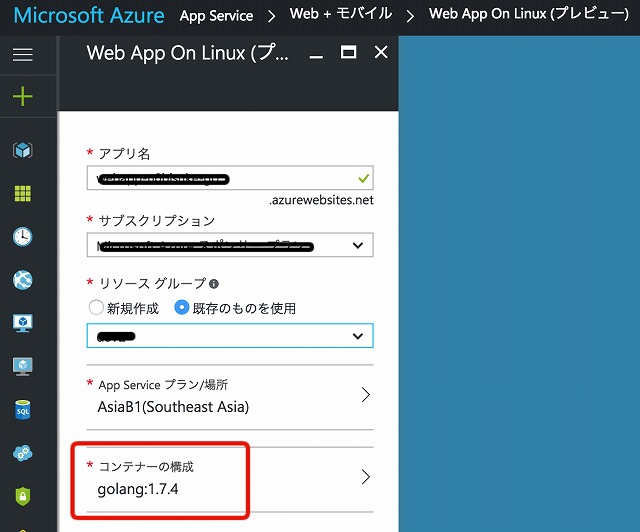640x532 pixels.
Task: Open the サブスクリプション dropdown
Action: point(230,245)
